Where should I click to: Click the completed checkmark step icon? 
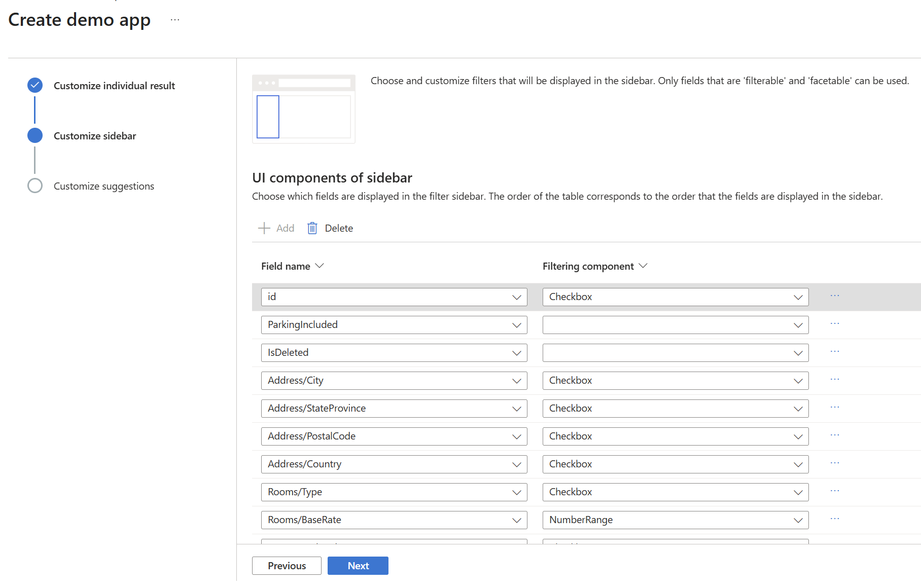[x=35, y=85]
